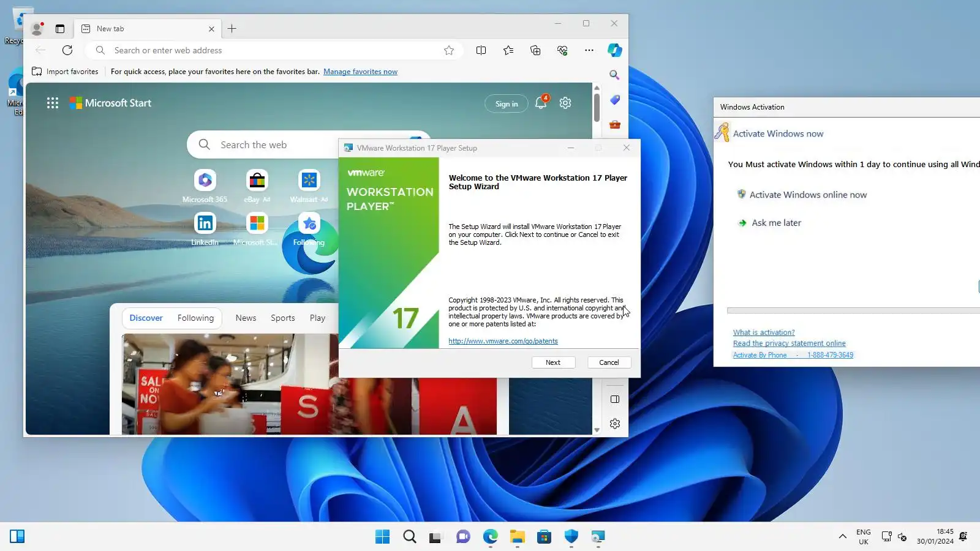Switch to the Discover feed tab
The image size is (980, 551).
(x=146, y=318)
